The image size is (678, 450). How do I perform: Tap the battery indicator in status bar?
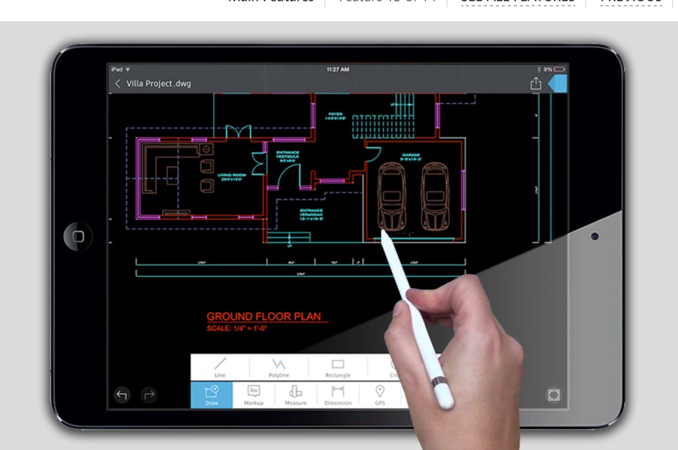point(560,69)
